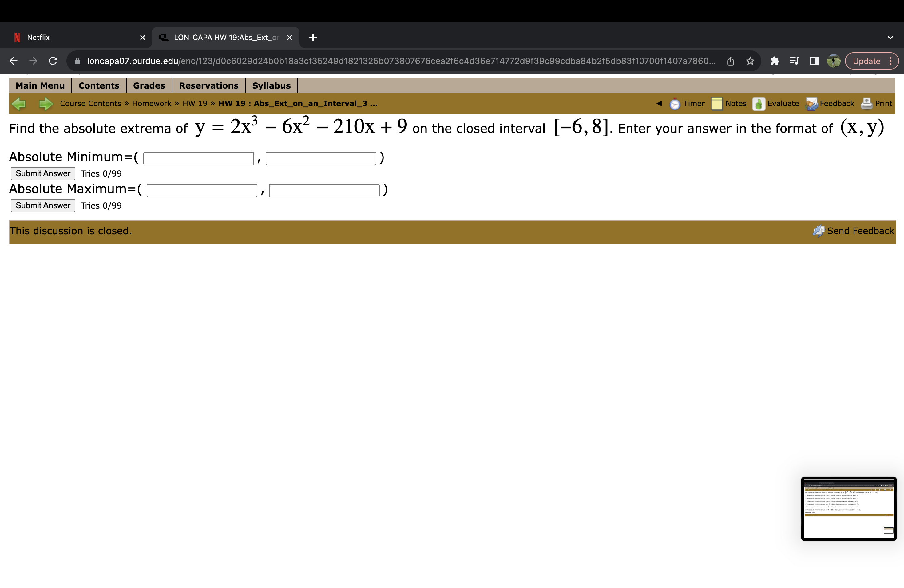Image resolution: width=904 pixels, height=588 pixels.
Task: Click the Contents menu item
Action: 97,85
